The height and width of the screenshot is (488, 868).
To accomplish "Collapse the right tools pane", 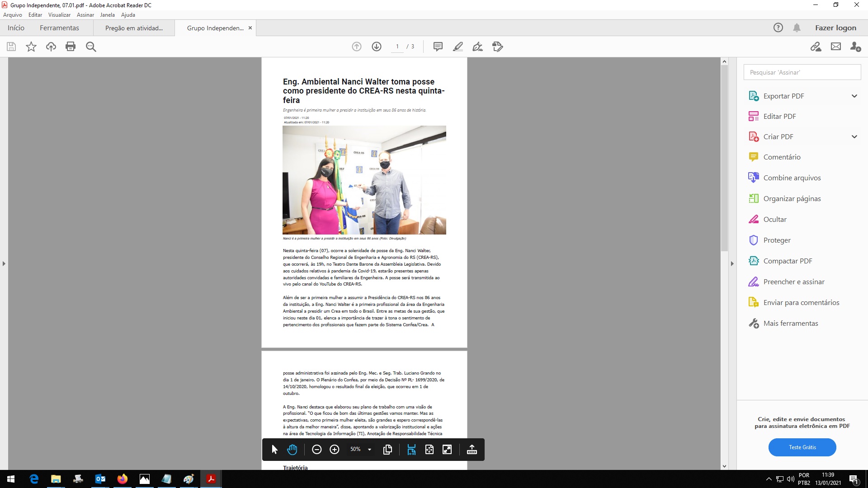I will pyautogui.click(x=732, y=263).
